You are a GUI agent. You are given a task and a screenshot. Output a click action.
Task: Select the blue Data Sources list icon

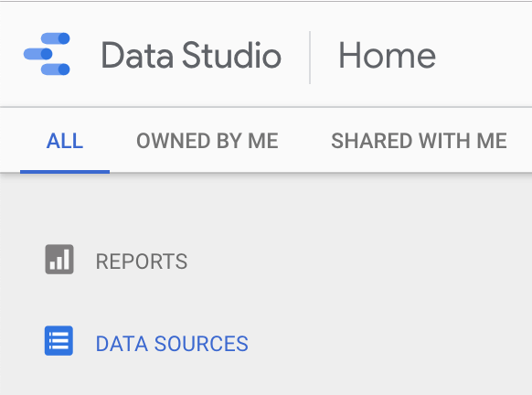click(x=59, y=341)
